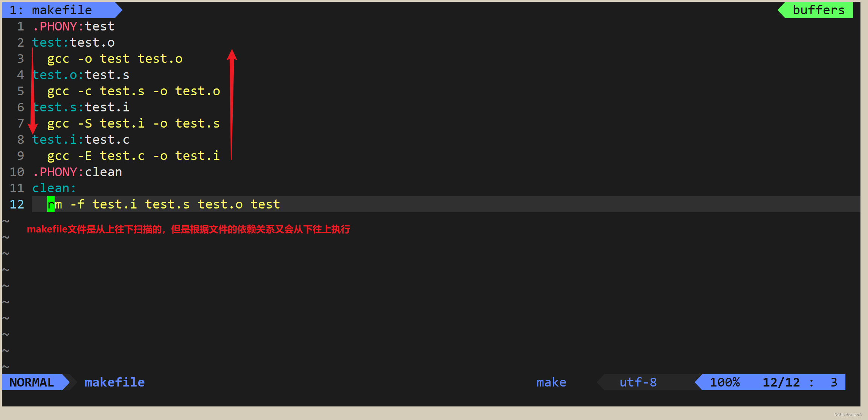
Task: Click the 'clean:' target on line 11
Action: [54, 188]
